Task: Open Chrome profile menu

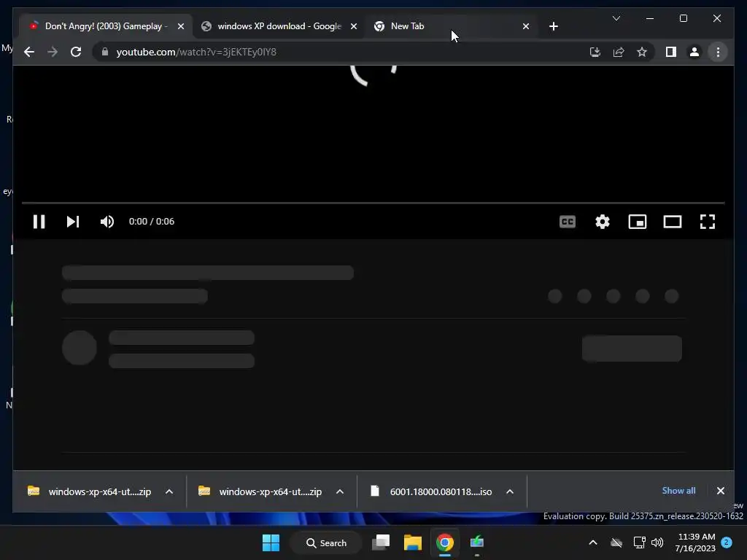Action: (694, 52)
